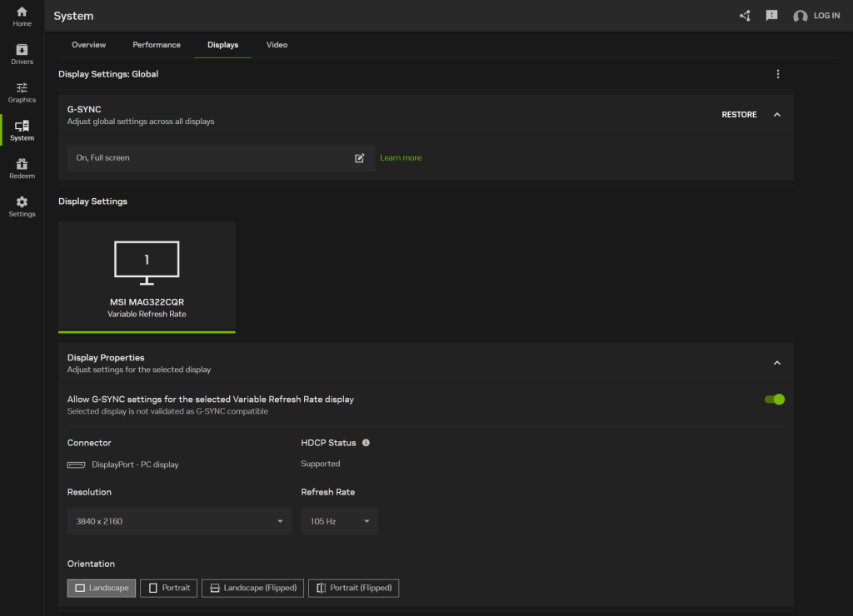Collapse the G-SYNC section chevron
This screenshot has width=853, height=616.
click(x=777, y=115)
